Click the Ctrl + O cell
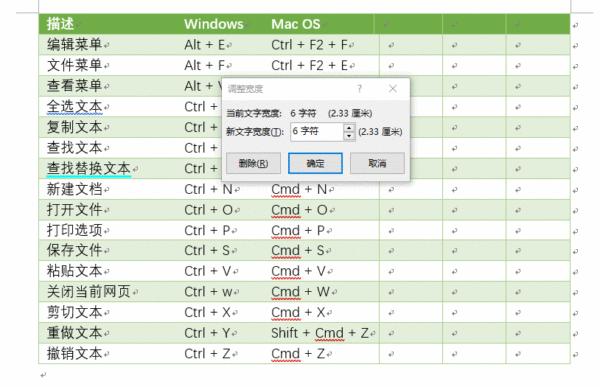Screen dimensions: 600x387 pos(209,210)
